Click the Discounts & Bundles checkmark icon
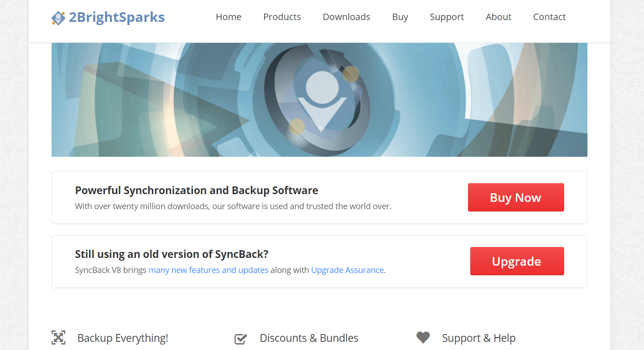 tap(241, 339)
